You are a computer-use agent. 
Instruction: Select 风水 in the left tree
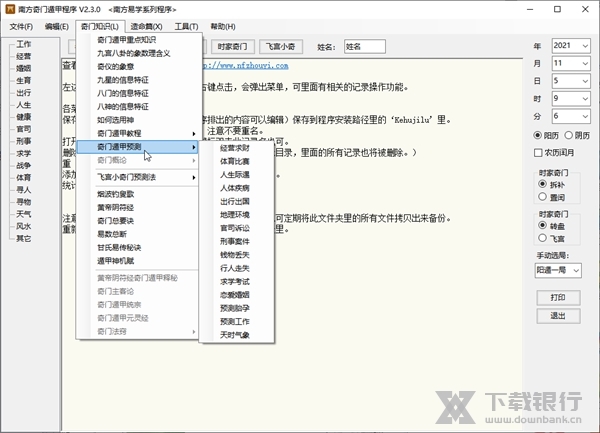tap(24, 226)
